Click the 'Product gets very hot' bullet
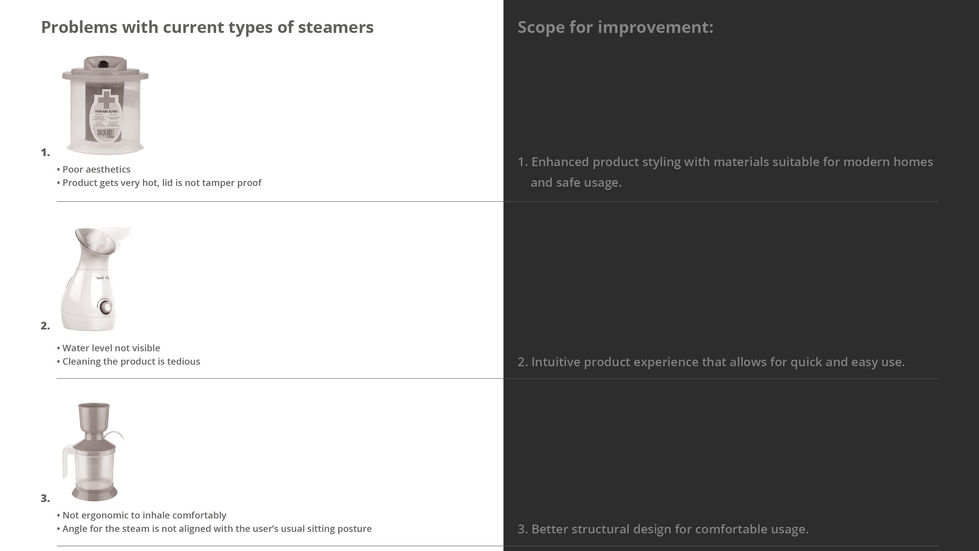Viewport: 979px width, 551px height. tap(161, 183)
